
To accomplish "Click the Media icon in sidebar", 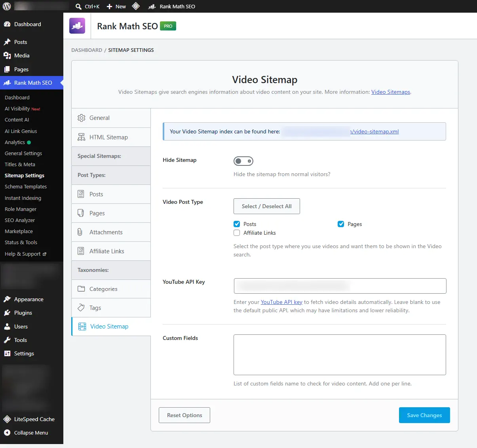I will click(7, 55).
